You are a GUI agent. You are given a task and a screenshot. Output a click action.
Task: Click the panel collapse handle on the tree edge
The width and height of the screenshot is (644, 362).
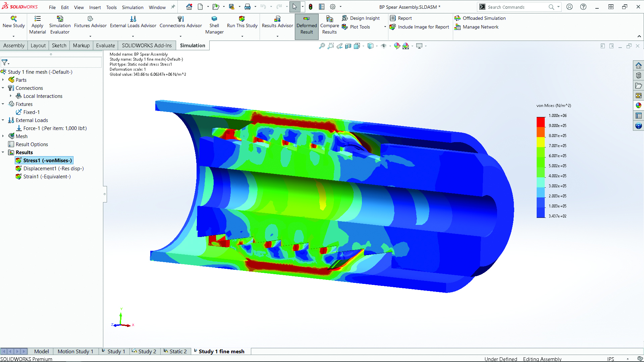click(105, 194)
